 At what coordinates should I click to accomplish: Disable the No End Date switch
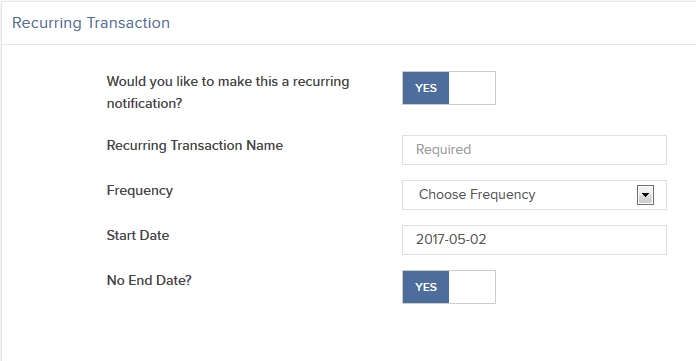coord(449,287)
